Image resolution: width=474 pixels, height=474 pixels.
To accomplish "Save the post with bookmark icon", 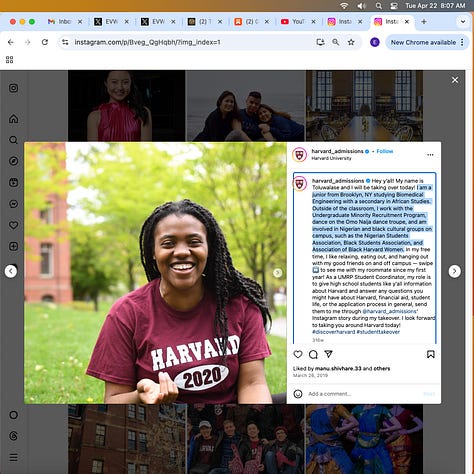I will click(431, 354).
